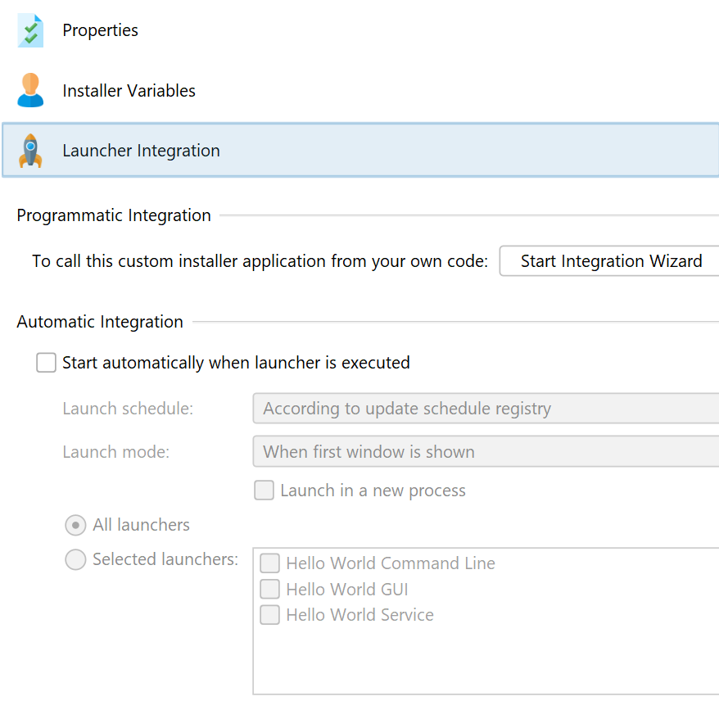The height and width of the screenshot is (728, 719).
Task: Enable Start automatically when launcher is executed
Action: (x=47, y=363)
